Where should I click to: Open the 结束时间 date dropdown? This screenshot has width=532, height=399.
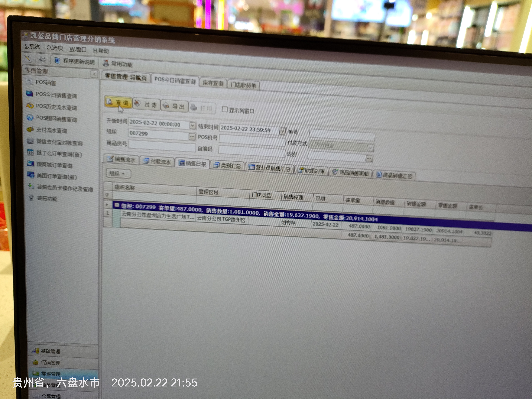click(x=282, y=131)
